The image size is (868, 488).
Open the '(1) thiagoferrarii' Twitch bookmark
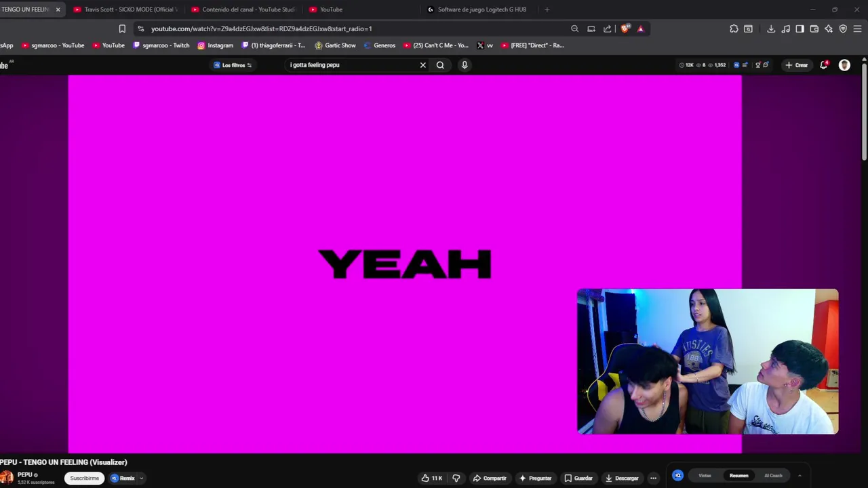(274, 45)
